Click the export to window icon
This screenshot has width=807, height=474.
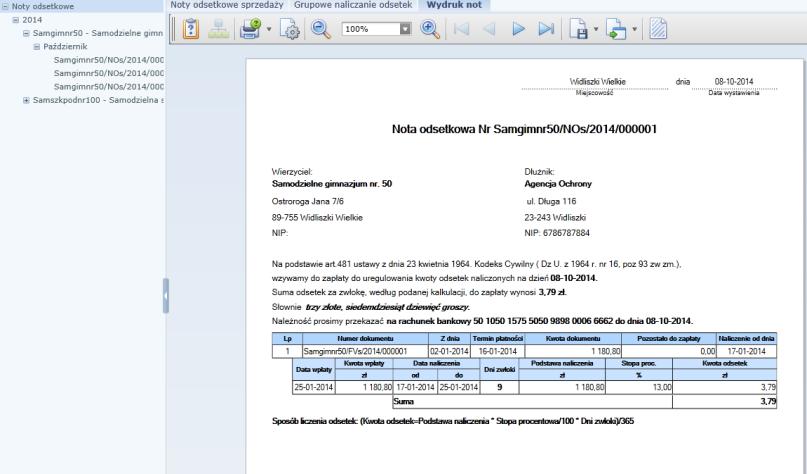[616, 29]
